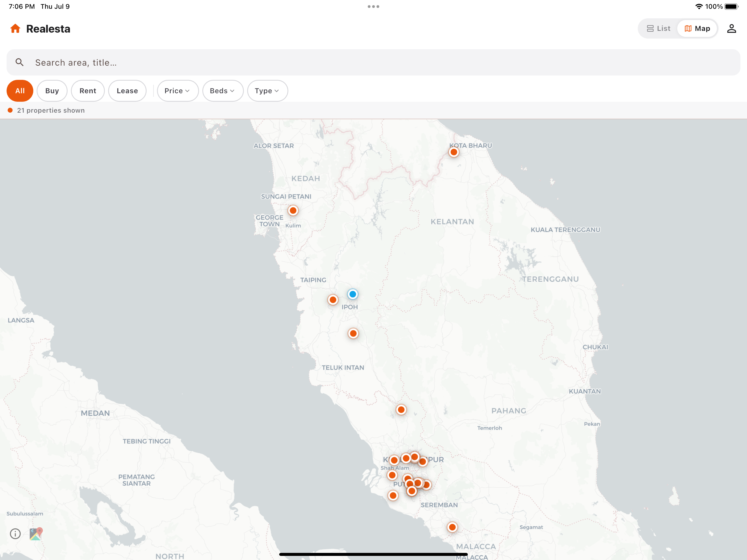Open the Beds filter dropdown
Viewport: 747px width, 560px height.
tap(223, 91)
